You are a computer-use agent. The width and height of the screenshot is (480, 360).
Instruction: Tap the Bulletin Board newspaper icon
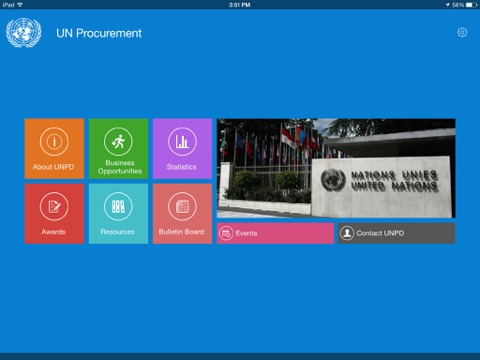point(182,206)
